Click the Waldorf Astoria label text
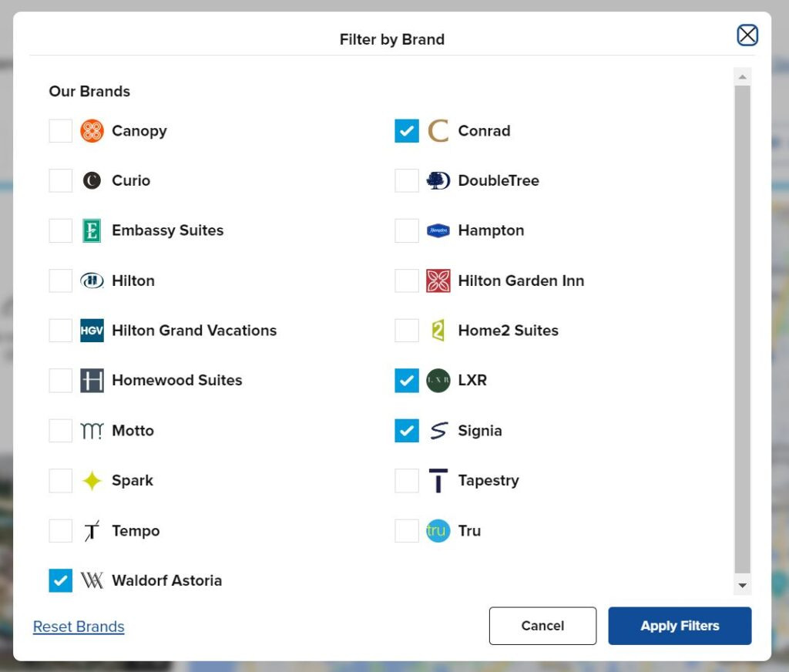The height and width of the screenshot is (672, 789). (x=166, y=580)
